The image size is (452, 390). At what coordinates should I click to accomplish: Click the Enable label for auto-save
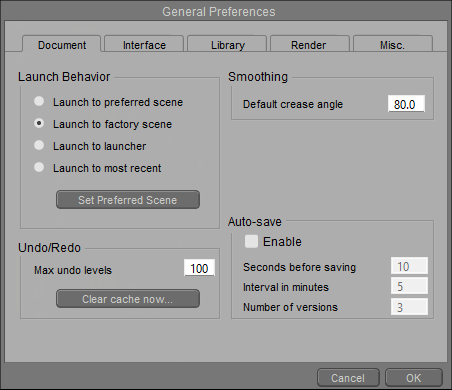coord(282,241)
